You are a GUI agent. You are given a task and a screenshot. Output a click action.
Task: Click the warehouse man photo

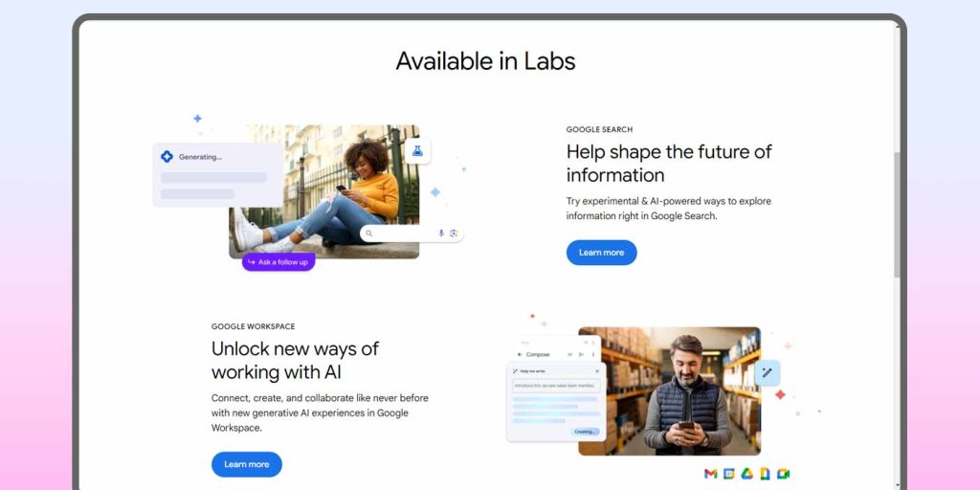pos(669,391)
